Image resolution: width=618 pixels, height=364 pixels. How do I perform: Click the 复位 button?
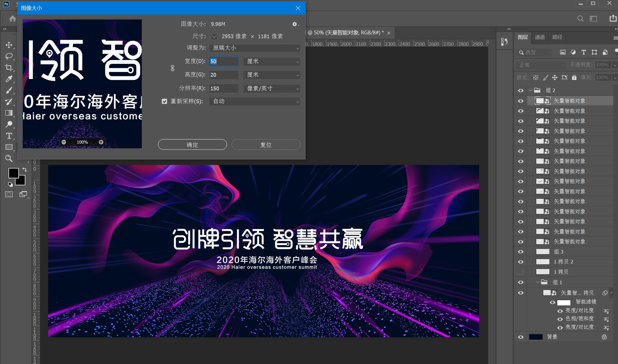[266, 145]
